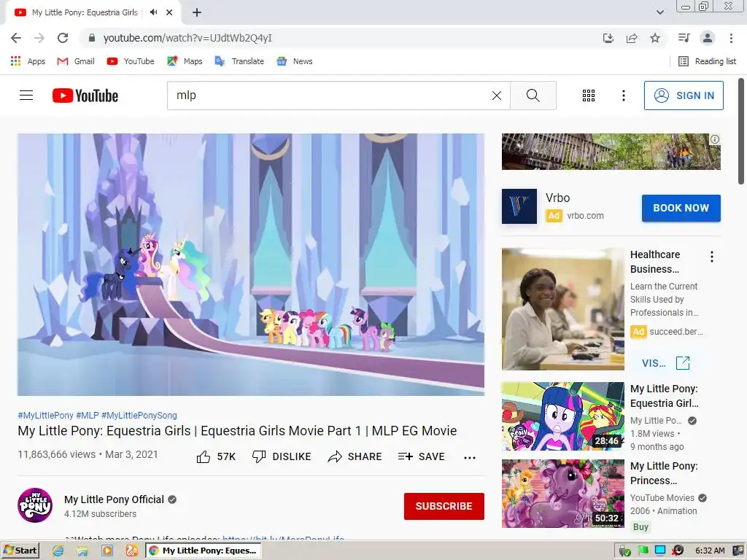Click the magnifier search button

[x=533, y=96]
